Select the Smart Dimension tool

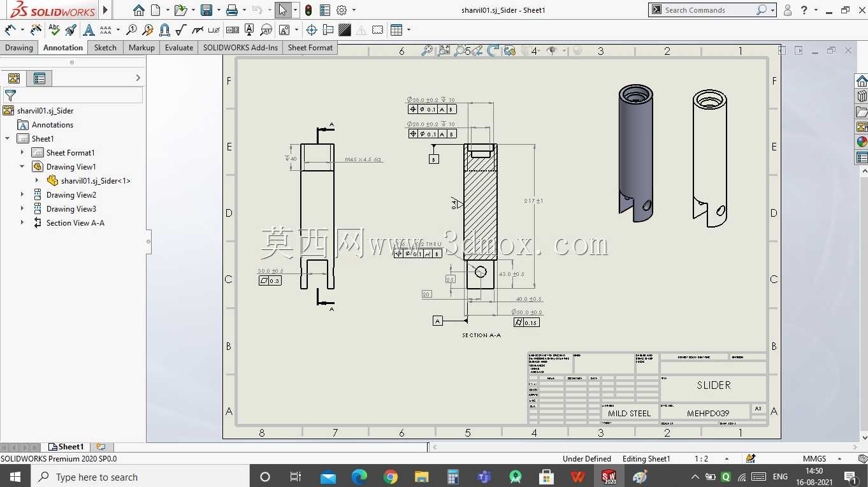pos(10,29)
